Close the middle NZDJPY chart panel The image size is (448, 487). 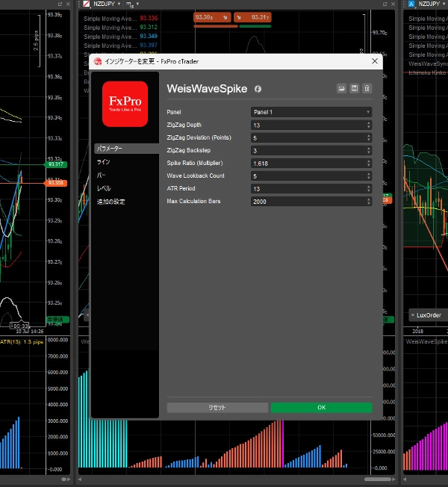coord(393,4)
